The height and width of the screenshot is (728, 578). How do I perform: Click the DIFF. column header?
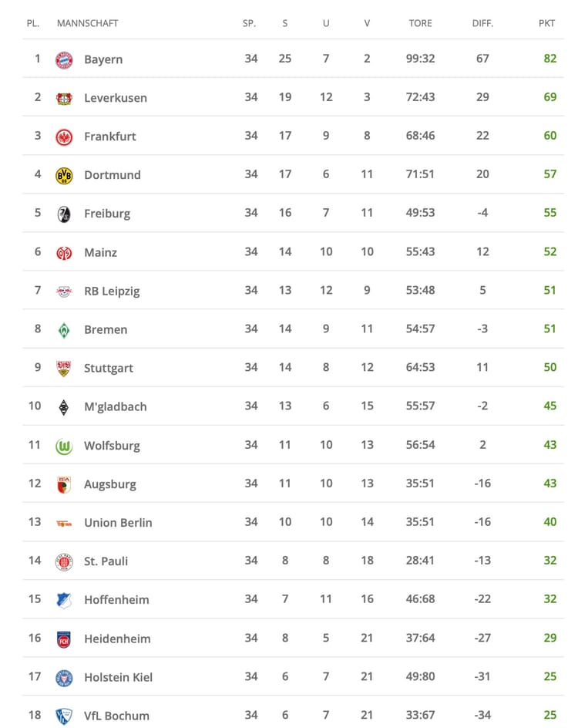[482, 23]
